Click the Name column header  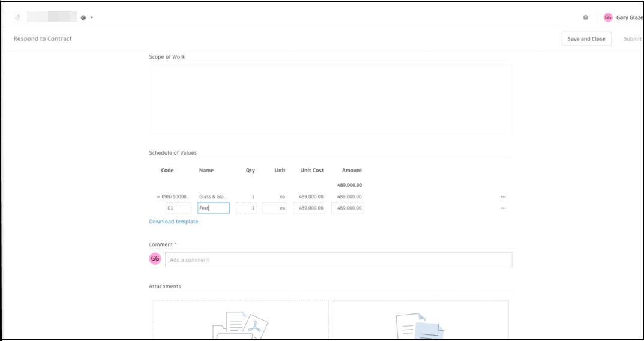click(206, 170)
